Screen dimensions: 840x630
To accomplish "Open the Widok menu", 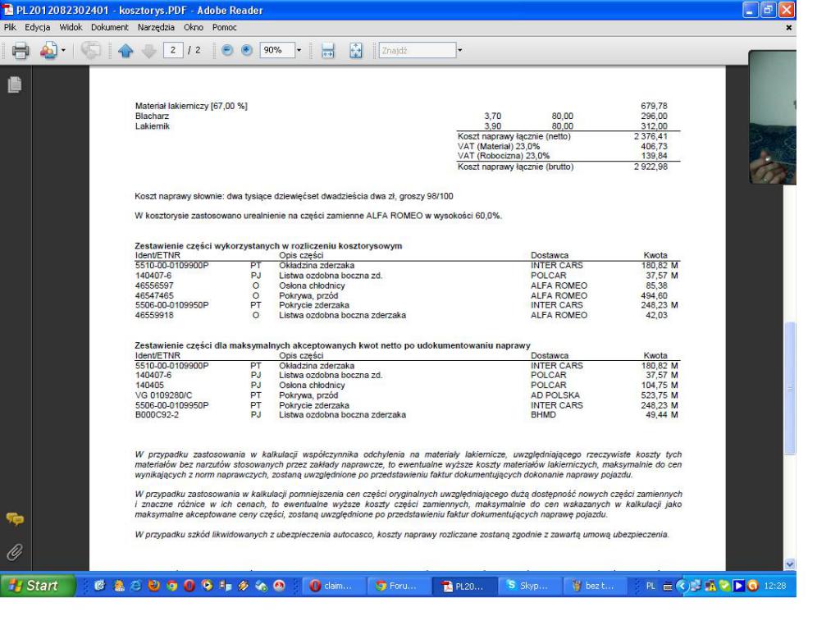I will [x=71, y=27].
